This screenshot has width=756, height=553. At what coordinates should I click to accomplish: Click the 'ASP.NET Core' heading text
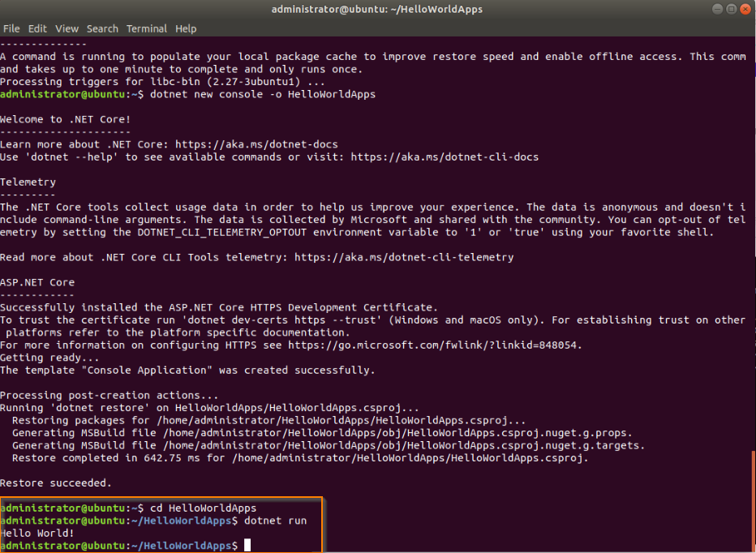(x=37, y=282)
